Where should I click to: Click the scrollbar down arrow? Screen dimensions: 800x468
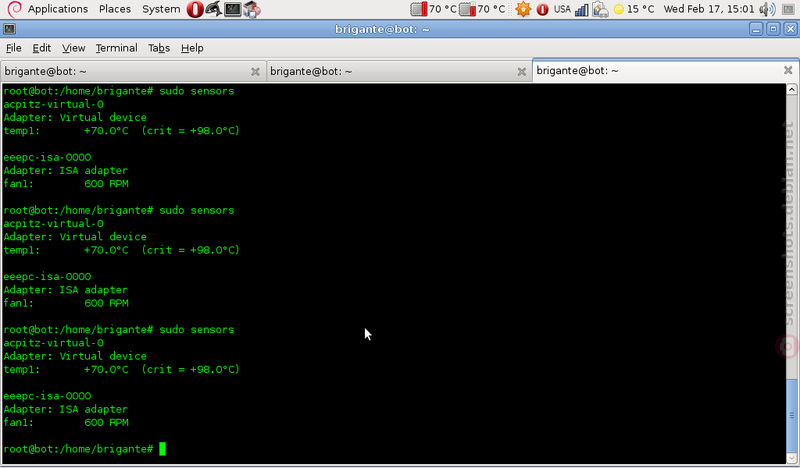[x=791, y=458]
